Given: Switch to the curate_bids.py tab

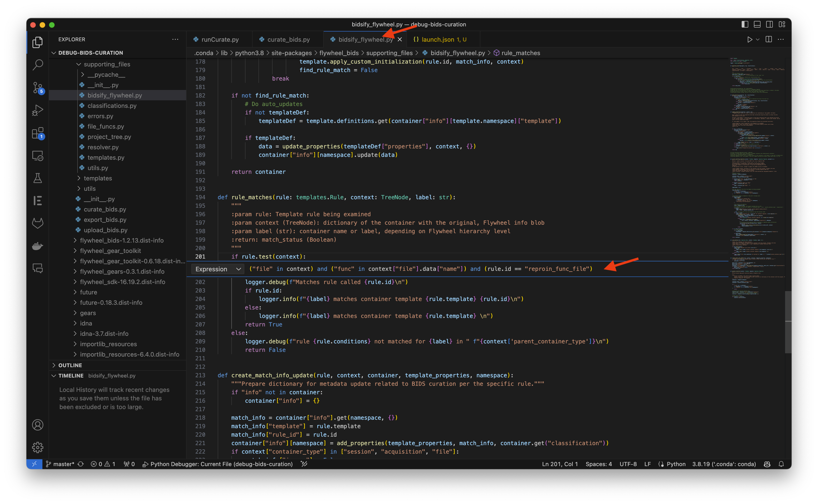Looking at the screenshot, I should [288, 39].
